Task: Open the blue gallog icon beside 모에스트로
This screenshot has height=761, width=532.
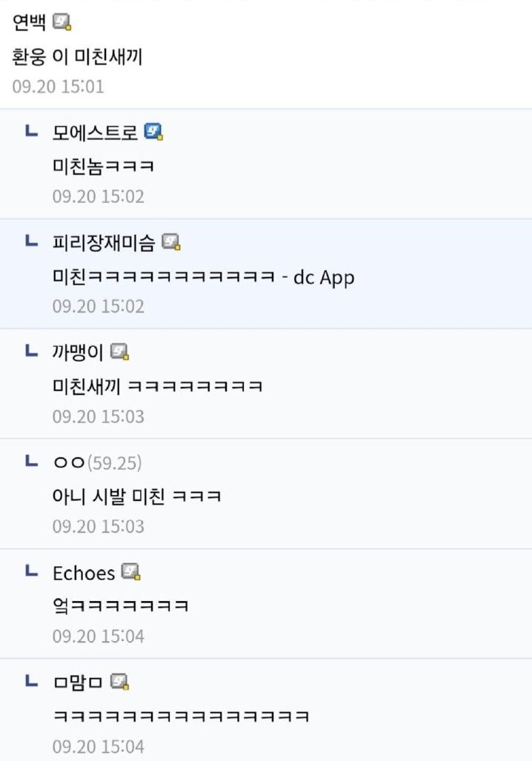Action: tap(153, 131)
